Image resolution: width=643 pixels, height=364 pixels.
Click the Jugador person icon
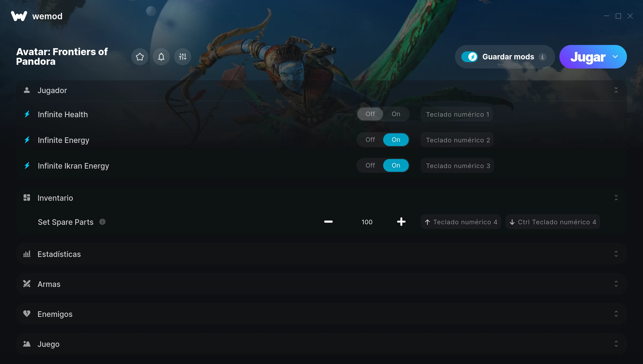(27, 90)
